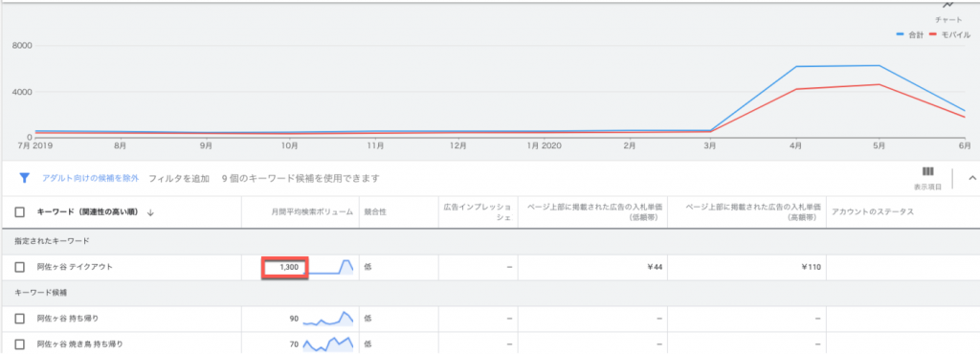Click the 入札単価（高額帯） column header

click(752, 211)
